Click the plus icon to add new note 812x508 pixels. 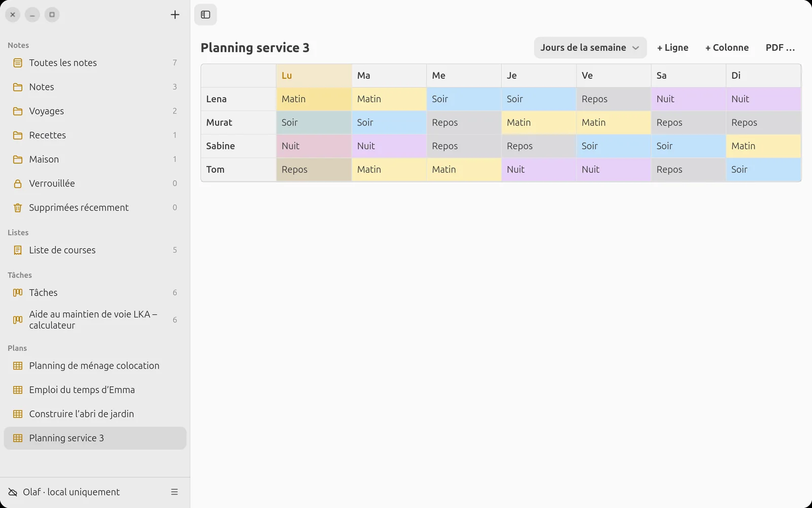175,15
